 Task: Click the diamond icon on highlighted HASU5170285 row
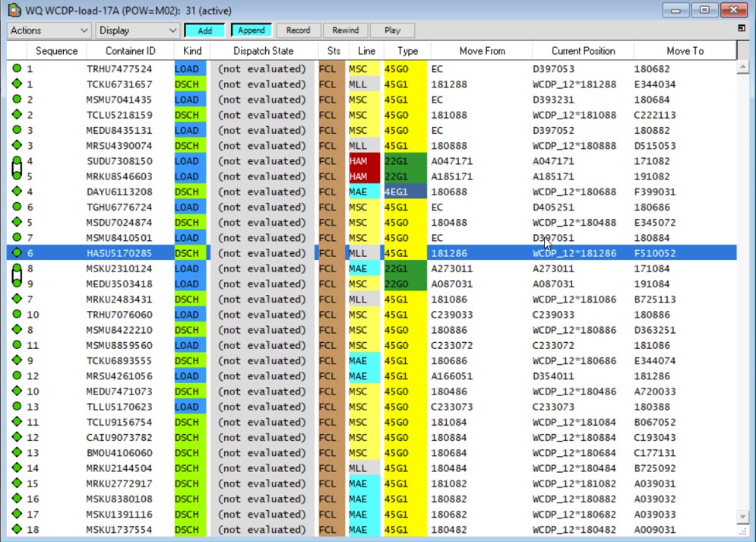point(17,252)
